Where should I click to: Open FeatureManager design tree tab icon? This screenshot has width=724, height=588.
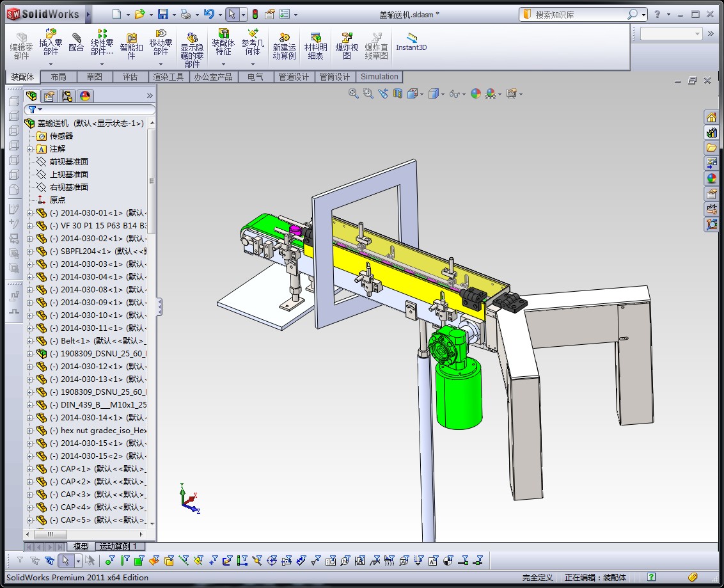tap(31, 95)
